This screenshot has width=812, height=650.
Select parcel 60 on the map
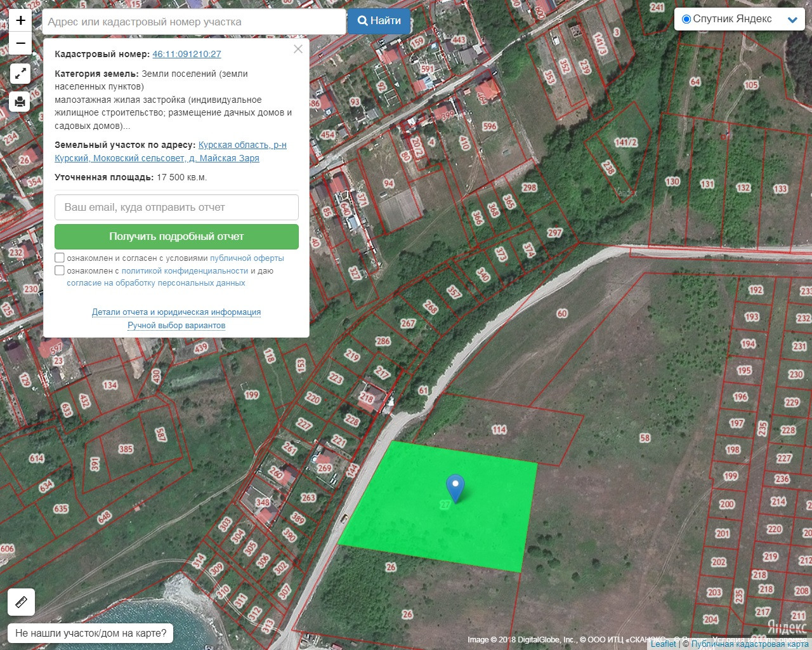point(562,314)
